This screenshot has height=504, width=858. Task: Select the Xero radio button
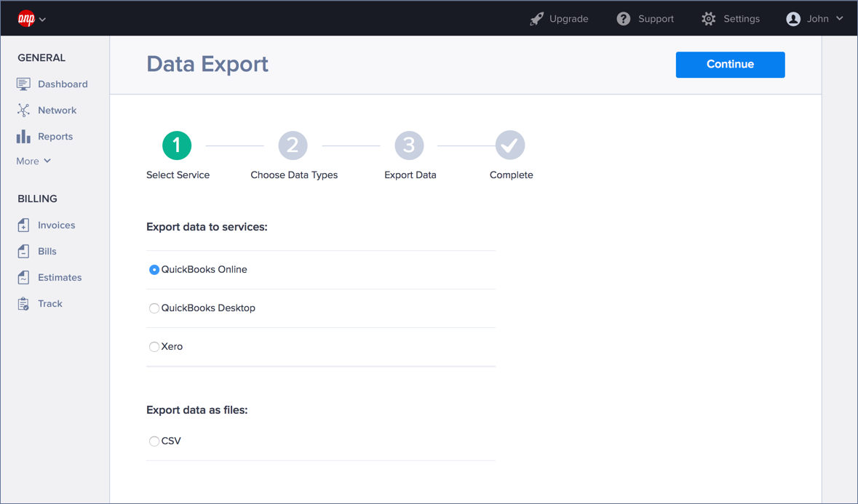tap(154, 347)
